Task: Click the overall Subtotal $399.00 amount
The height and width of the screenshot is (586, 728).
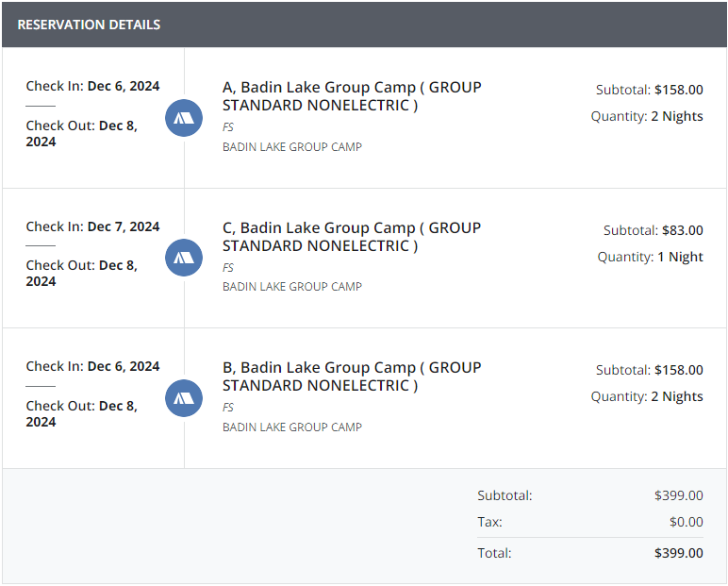Action: tap(678, 495)
